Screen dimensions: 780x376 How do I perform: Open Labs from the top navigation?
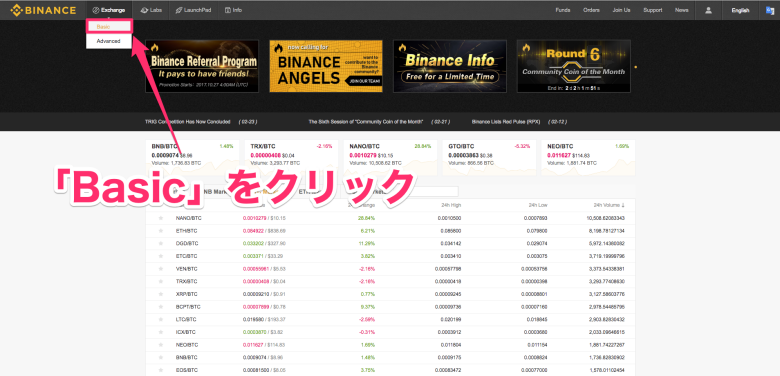pyautogui.click(x=151, y=10)
